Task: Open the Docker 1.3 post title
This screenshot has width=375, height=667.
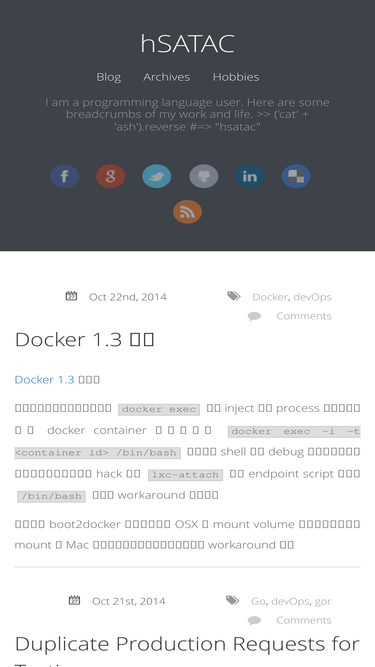Action: pyautogui.click(x=84, y=339)
